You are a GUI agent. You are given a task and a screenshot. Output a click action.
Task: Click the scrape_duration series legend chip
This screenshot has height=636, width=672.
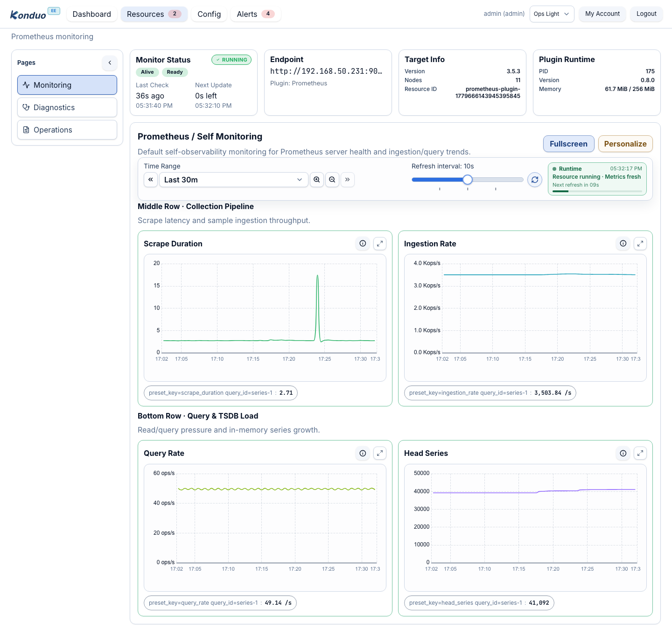pos(221,393)
